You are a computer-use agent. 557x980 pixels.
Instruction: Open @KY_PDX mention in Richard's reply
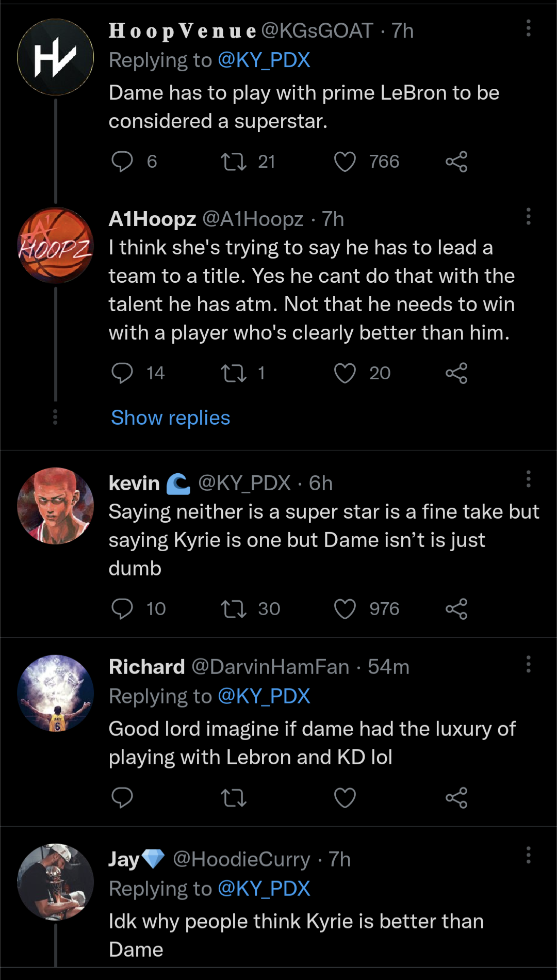(264, 696)
